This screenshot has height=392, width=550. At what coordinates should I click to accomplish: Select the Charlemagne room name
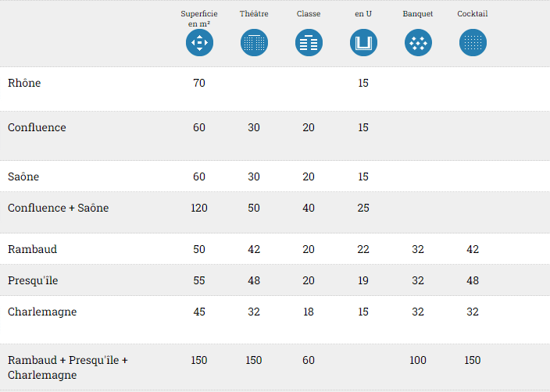pos(42,312)
